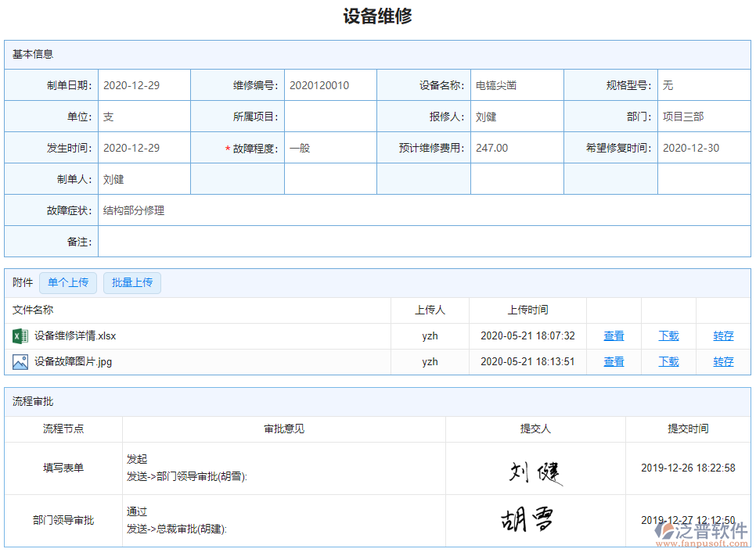Viewport: 756px width, 556px height.
Task: Click the 备注 remarks input field
Action: tap(423, 241)
